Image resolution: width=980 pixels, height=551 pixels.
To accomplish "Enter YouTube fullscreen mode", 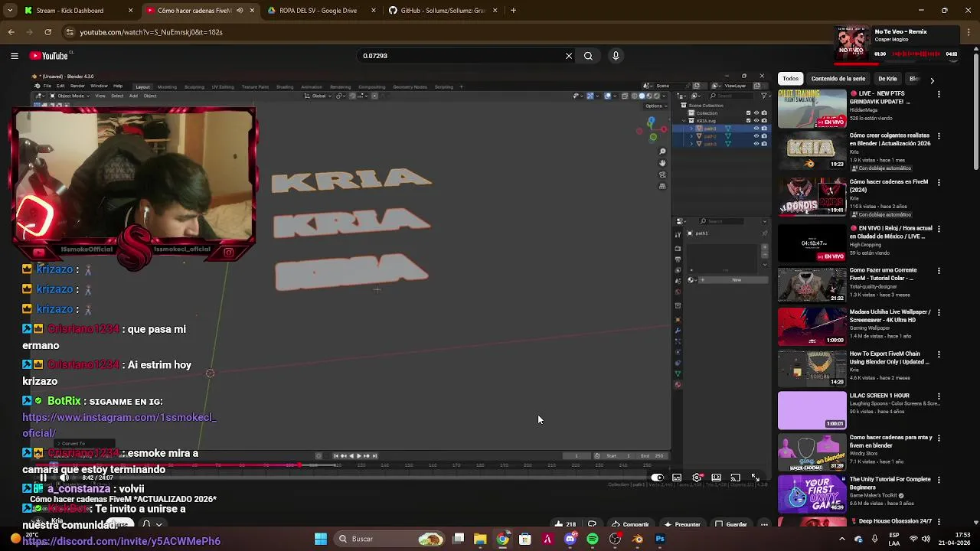I will (x=755, y=478).
